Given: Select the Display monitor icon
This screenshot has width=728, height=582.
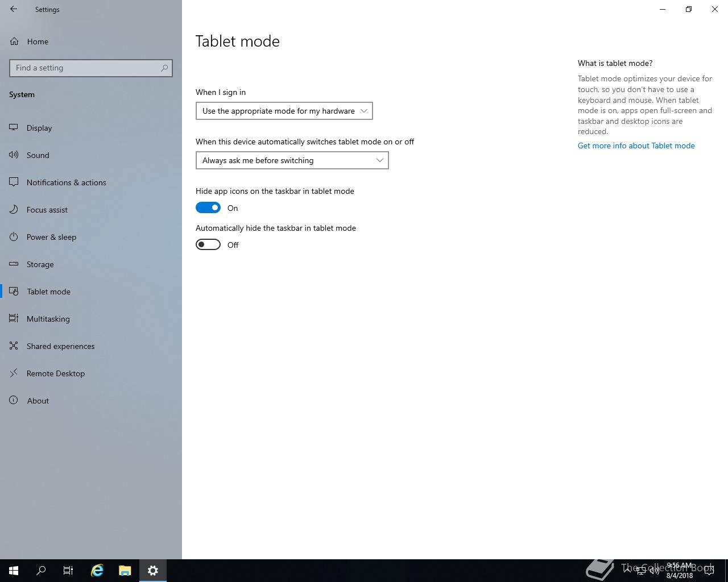Looking at the screenshot, I should pyautogui.click(x=14, y=128).
